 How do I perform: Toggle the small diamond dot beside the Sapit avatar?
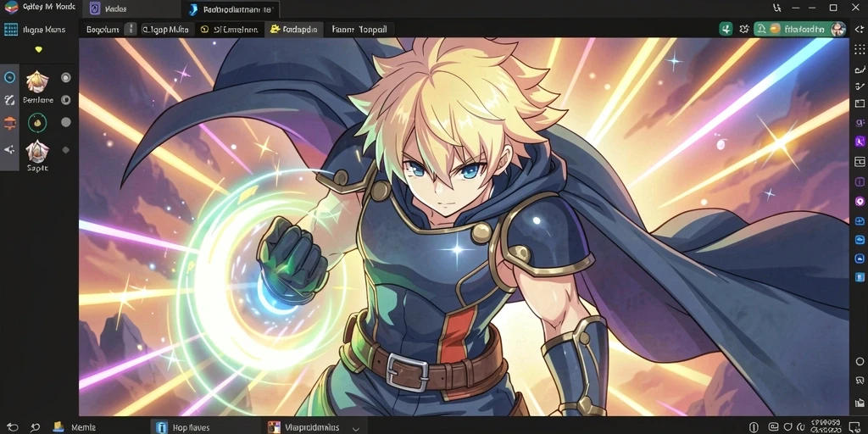66,150
